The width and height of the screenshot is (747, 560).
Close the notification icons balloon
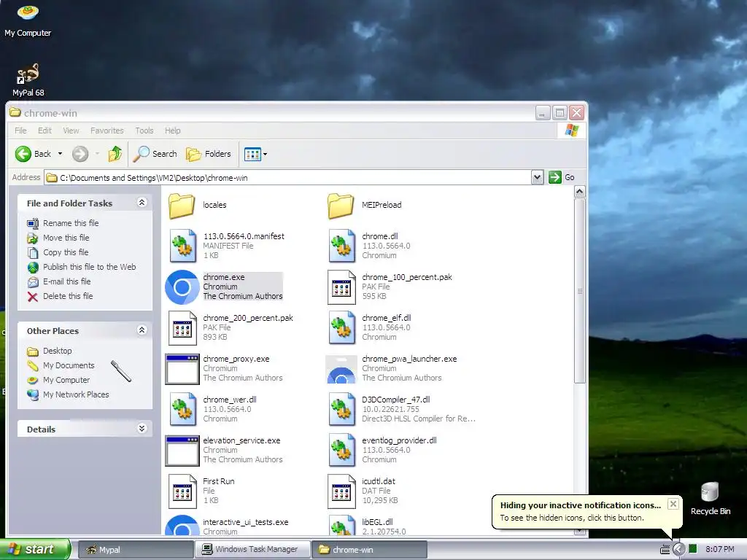(673, 504)
